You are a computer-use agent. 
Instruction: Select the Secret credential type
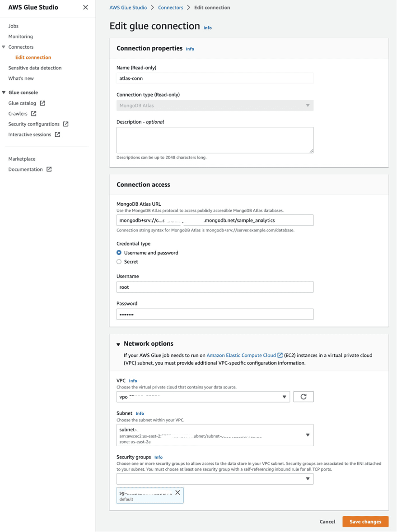[119, 262]
